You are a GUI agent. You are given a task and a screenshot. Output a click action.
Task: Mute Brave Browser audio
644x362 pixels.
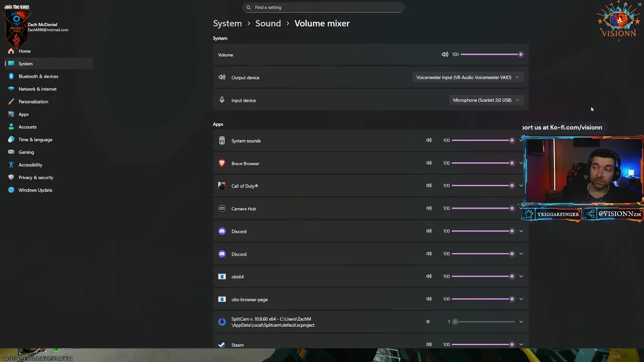(x=429, y=163)
